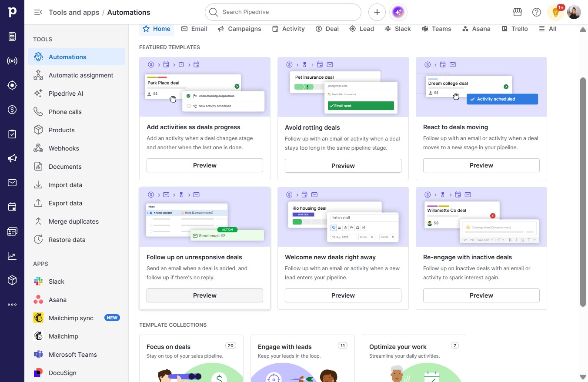
Task: Click the Pipedrive logo in the left rail
Action: (12, 12)
